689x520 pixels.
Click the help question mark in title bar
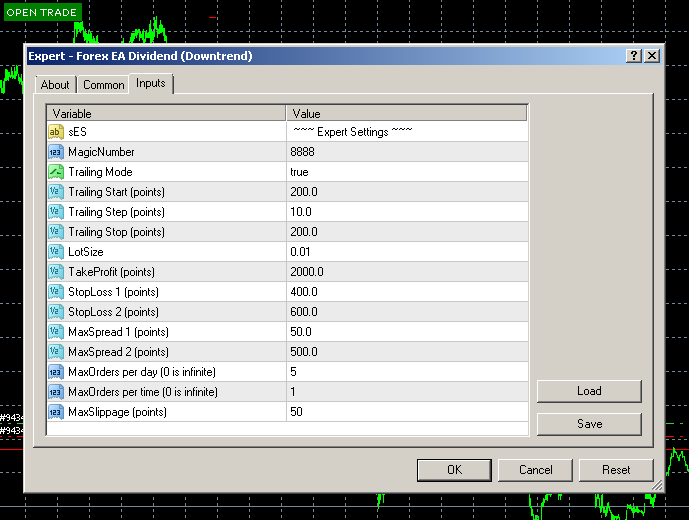pyautogui.click(x=634, y=56)
